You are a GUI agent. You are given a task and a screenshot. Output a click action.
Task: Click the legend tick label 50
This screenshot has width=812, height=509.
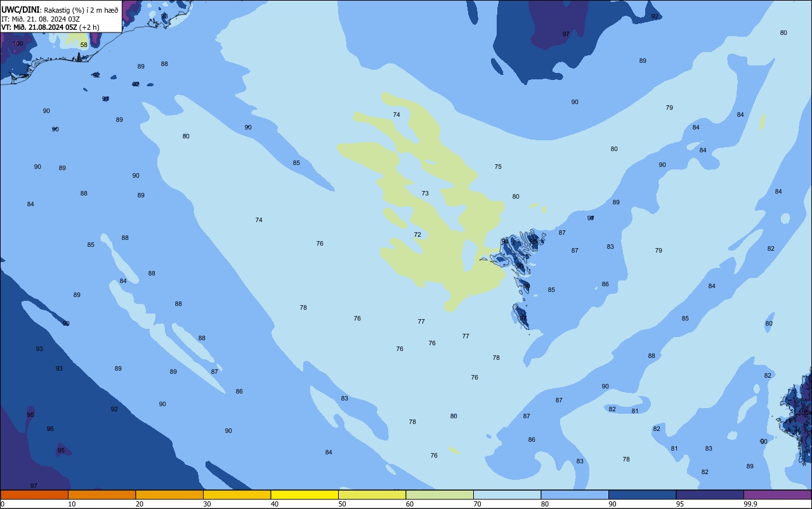tap(342, 504)
